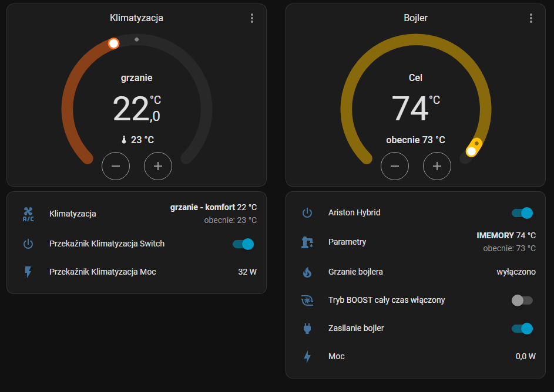The image size is (554, 392).
Task: Click the A/C fan icon beside Klimatyzacja
Action: tap(28, 214)
